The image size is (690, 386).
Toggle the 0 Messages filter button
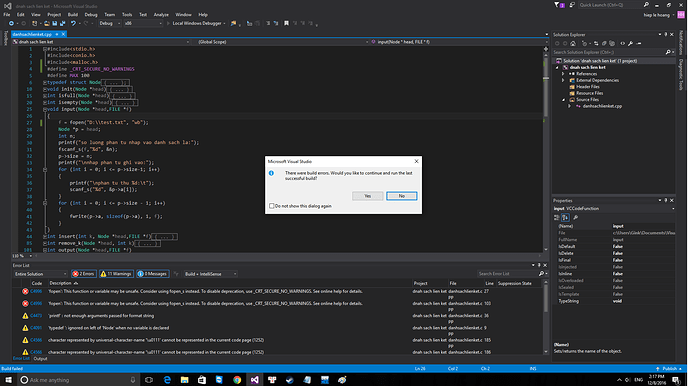[x=152, y=274]
